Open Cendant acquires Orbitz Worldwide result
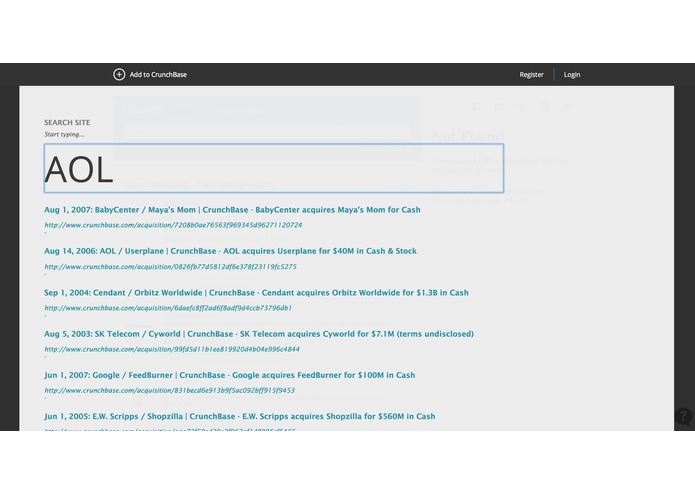The width and height of the screenshot is (695, 494). pyautogui.click(x=256, y=292)
